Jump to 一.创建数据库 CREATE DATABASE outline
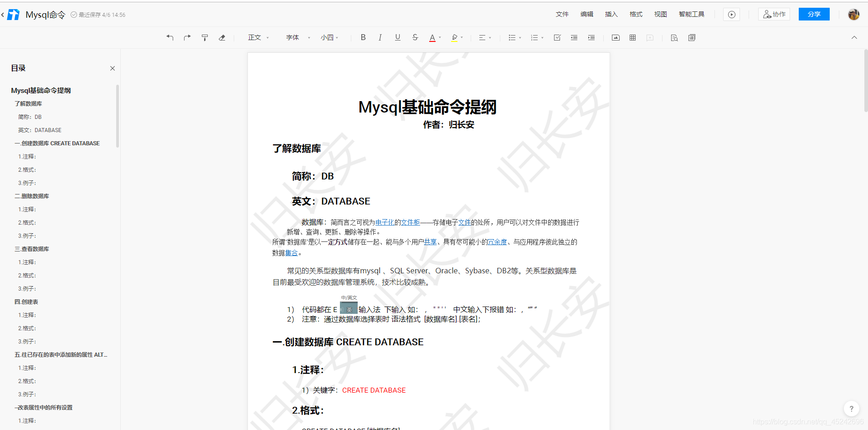Image resolution: width=868 pixels, height=430 pixels. click(57, 143)
